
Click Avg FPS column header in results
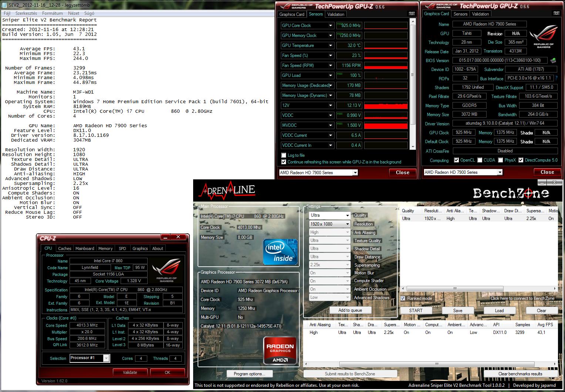click(545, 325)
